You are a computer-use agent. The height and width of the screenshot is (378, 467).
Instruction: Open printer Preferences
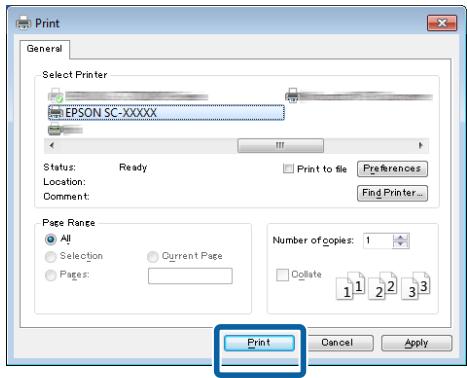(x=392, y=169)
